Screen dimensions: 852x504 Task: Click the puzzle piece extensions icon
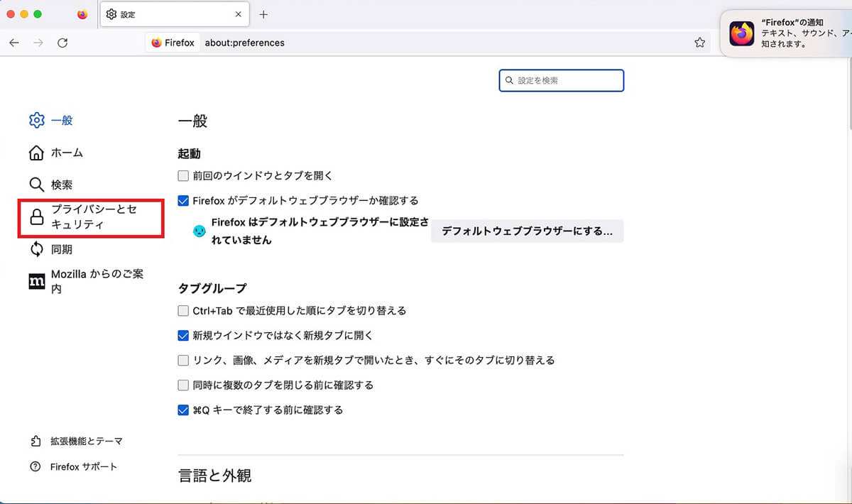tap(35, 441)
